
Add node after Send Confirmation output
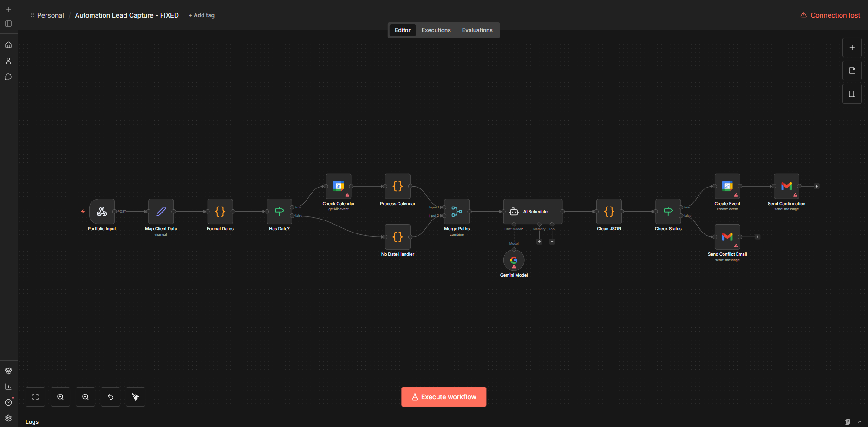pyautogui.click(x=816, y=186)
